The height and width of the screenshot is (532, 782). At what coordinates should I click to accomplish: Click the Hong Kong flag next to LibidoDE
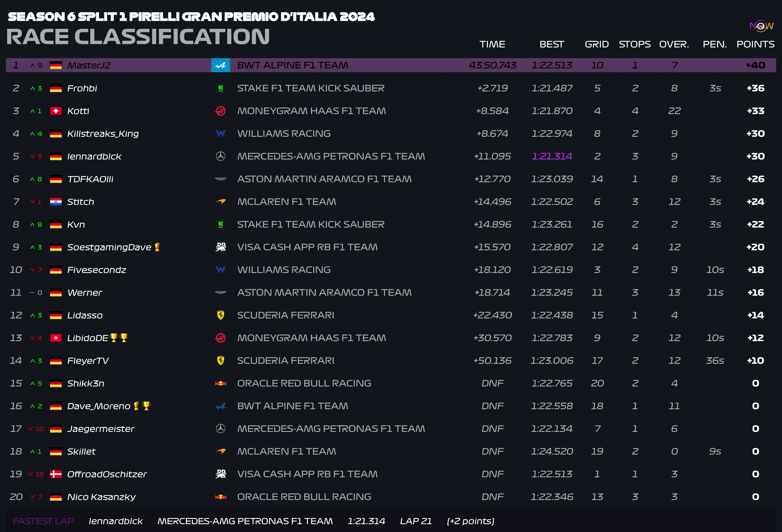click(56, 338)
